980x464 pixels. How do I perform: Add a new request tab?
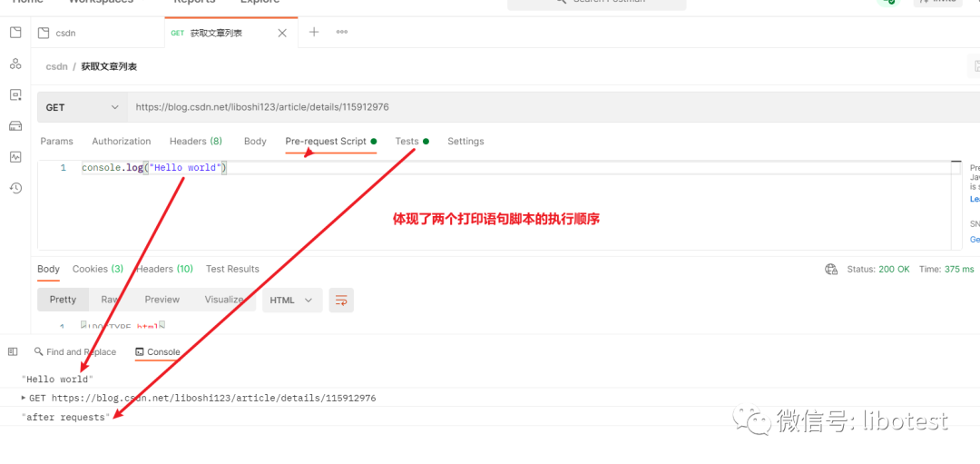[314, 32]
